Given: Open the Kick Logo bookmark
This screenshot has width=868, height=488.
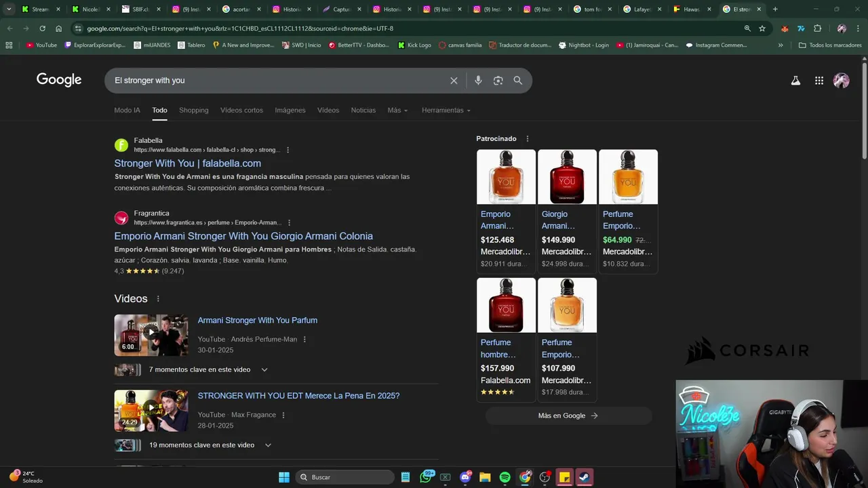Looking at the screenshot, I should click(414, 45).
